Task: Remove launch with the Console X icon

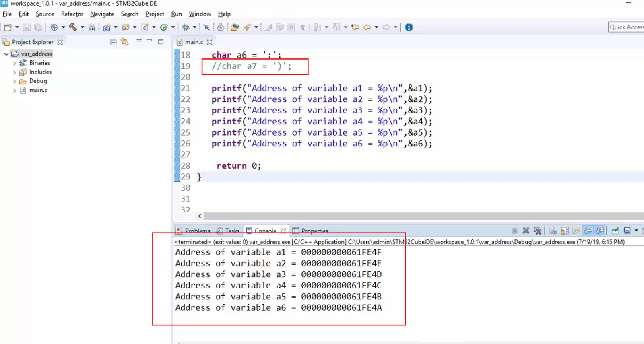Action: tap(526, 231)
